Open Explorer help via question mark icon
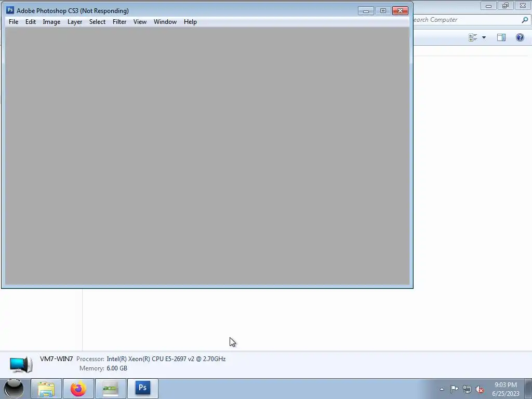The image size is (532, 399). pyautogui.click(x=520, y=37)
